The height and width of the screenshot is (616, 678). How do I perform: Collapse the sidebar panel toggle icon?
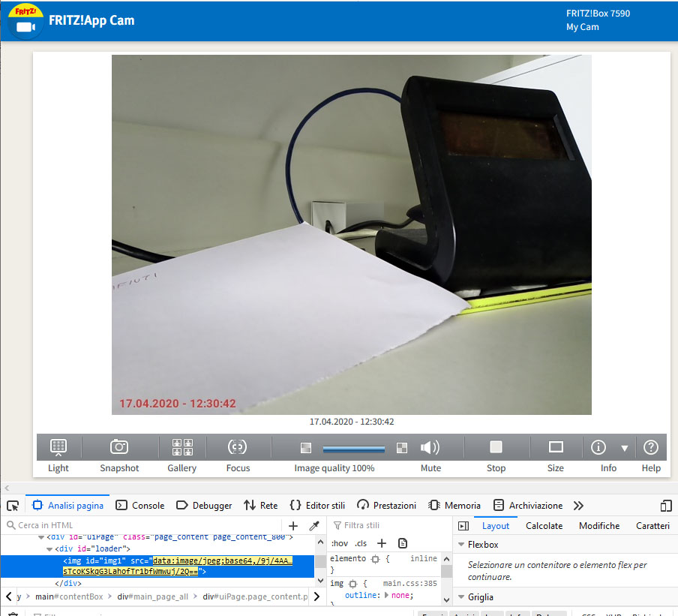(x=463, y=526)
